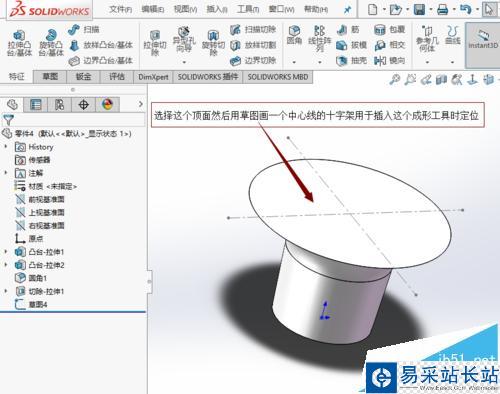Toggle the menu bar pin icon
The image size is (500, 394).
348,10
